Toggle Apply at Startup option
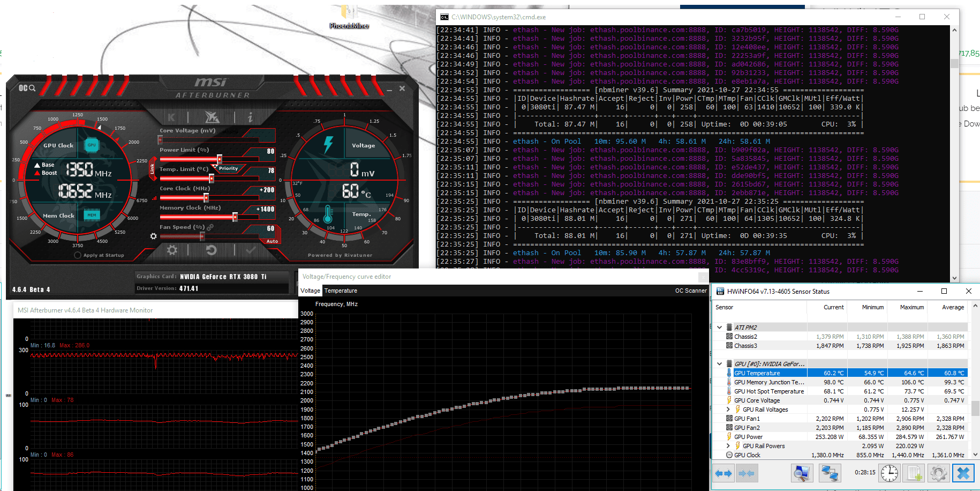The width and height of the screenshot is (980, 491). pyautogui.click(x=78, y=255)
